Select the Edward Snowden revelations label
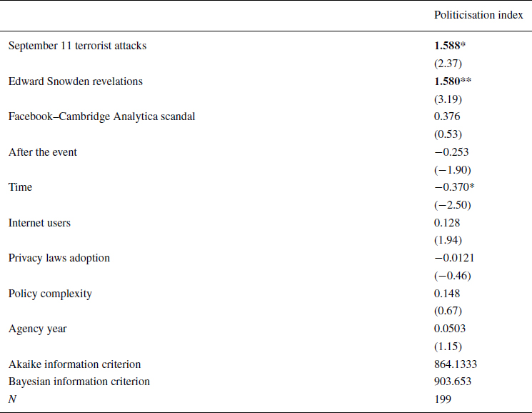Image resolution: width=532 pixels, height=413 pixels. tap(76, 81)
